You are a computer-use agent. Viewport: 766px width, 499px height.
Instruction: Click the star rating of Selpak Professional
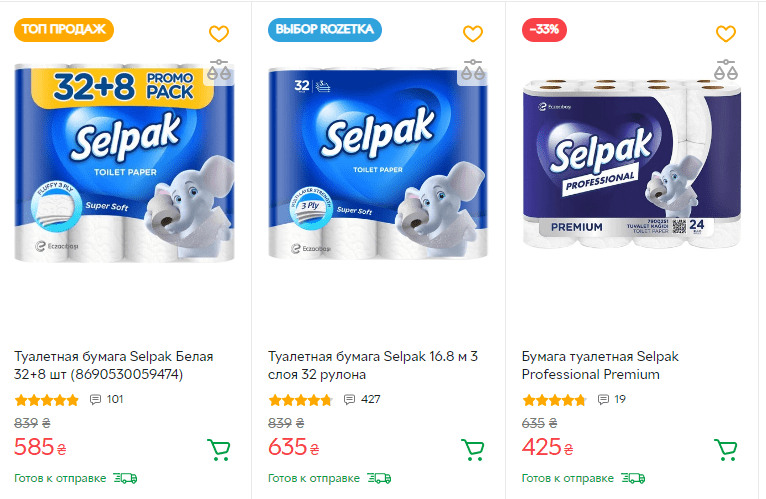(554, 400)
